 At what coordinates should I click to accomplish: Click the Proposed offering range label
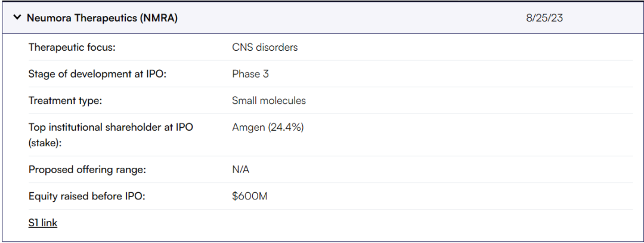(x=87, y=170)
